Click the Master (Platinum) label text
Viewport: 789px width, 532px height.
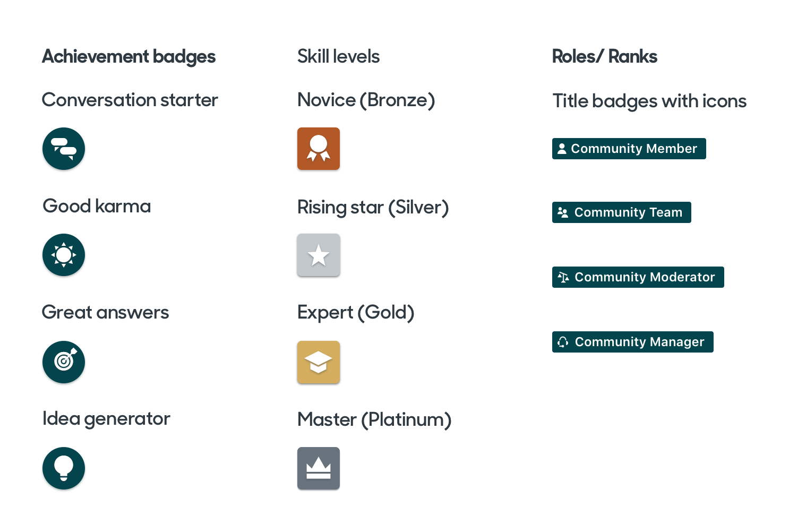[x=374, y=419]
